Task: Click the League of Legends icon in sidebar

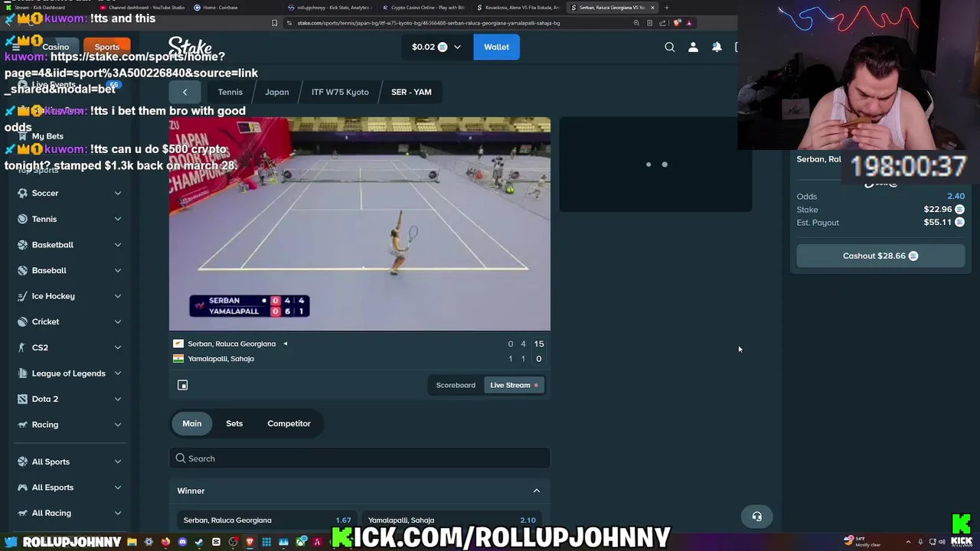Action: tap(23, 373)
